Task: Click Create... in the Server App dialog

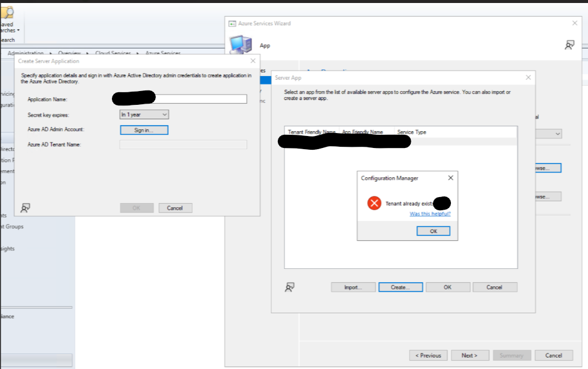Action: click(x=401, y=288)
